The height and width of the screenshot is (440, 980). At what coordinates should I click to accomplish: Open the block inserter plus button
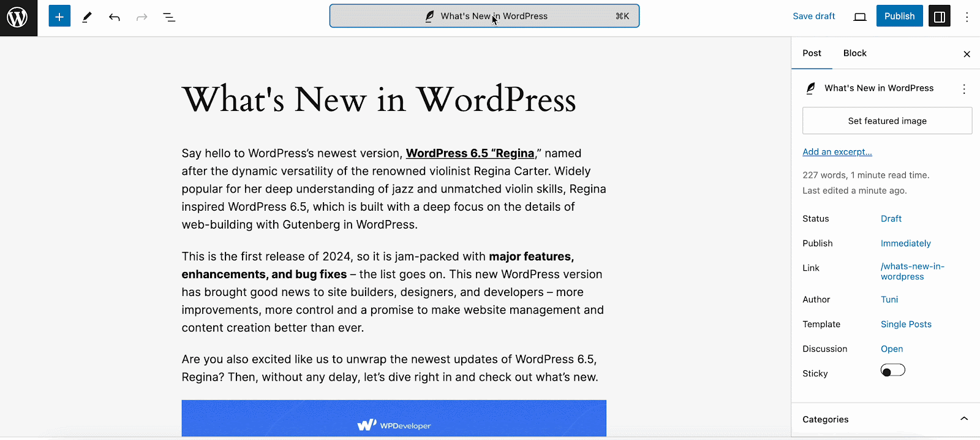coord(59,17)
